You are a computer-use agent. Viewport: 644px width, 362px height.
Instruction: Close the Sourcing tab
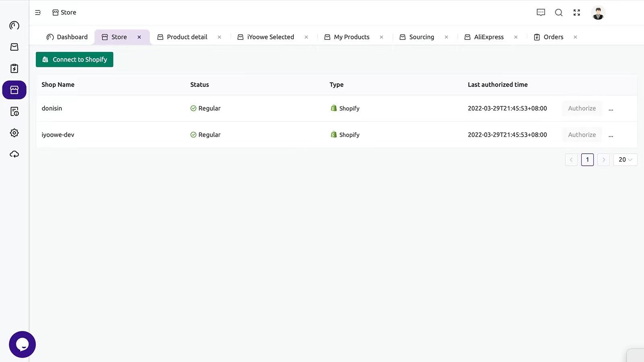tap(446, 37)
